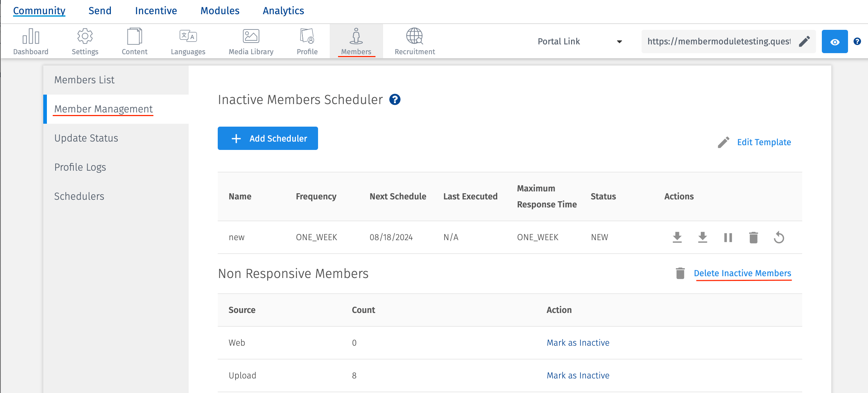
Task: Open the Incentive menu tab
Action: pos(156,11)
